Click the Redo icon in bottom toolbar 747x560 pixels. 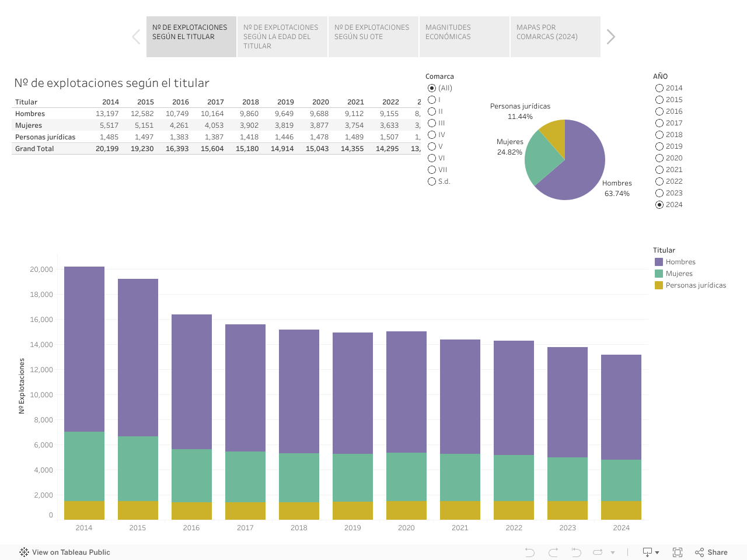pyautogui.click(x=553, y=552)
